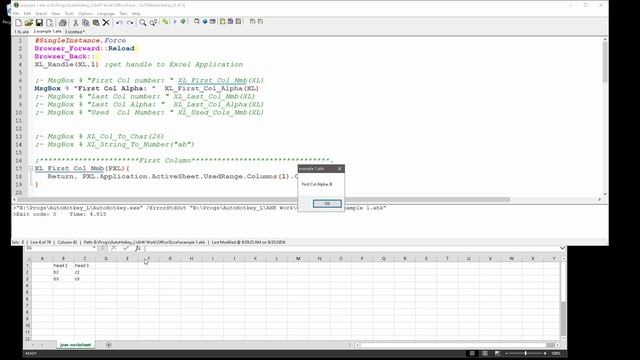The image size is (640, 360).
Task: Select Excel cell C3 containing 'c3'
Action: click(x=84, y=279)
